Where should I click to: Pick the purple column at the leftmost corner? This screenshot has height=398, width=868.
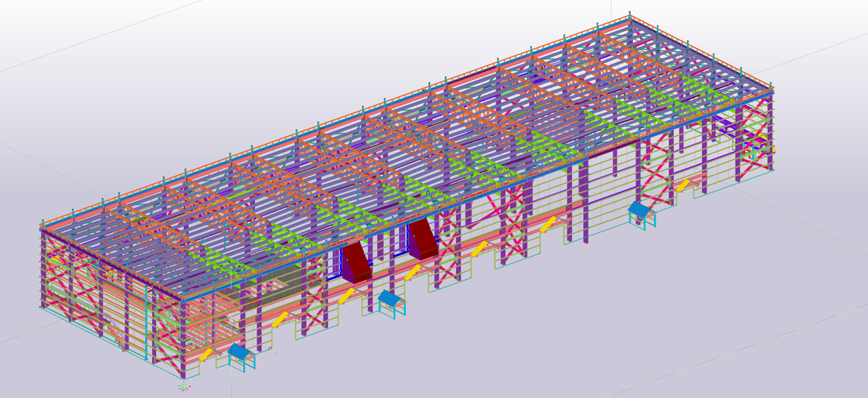tap(44, 268)
